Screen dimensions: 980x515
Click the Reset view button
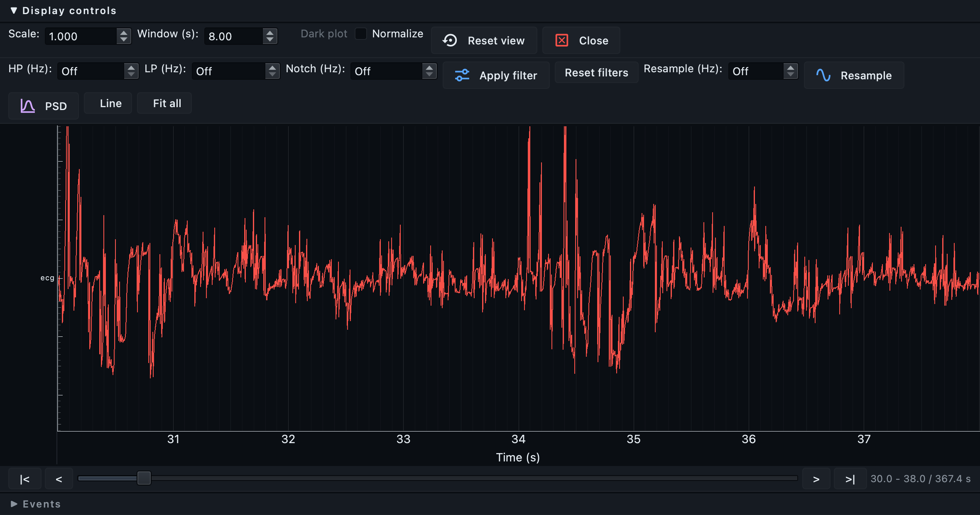pos(484,40)
